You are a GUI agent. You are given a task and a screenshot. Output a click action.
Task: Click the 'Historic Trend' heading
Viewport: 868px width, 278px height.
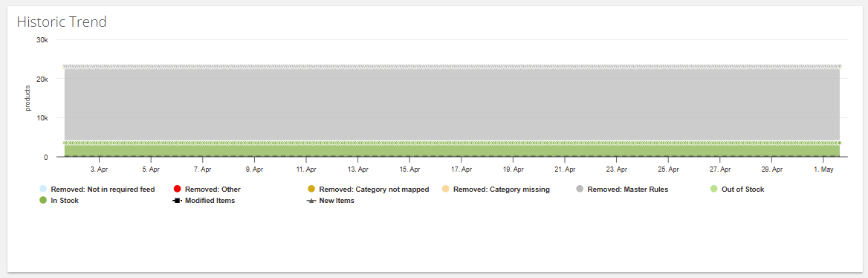[62, 22]
